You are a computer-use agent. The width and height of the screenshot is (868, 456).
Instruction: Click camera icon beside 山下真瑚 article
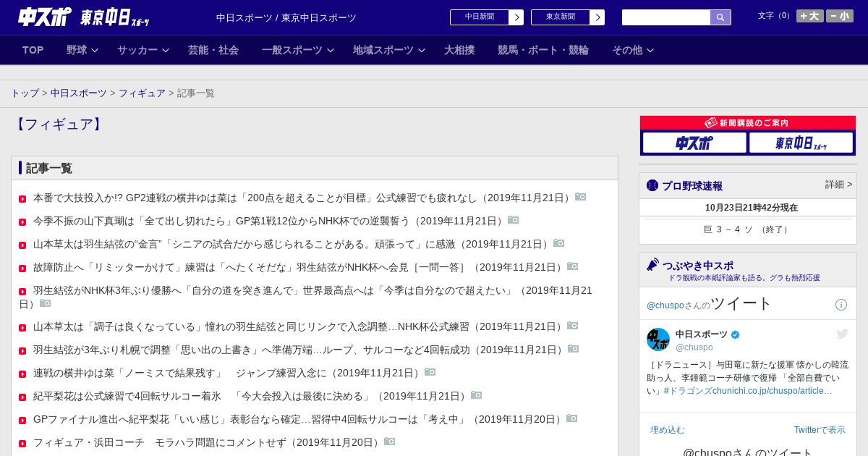[513, 220]
